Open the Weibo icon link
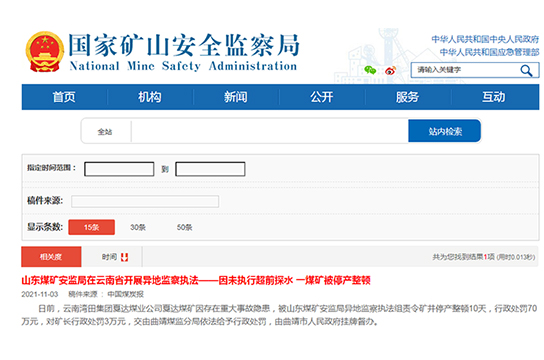The height and width of the screenshot is (360, 544). (390, 70)
